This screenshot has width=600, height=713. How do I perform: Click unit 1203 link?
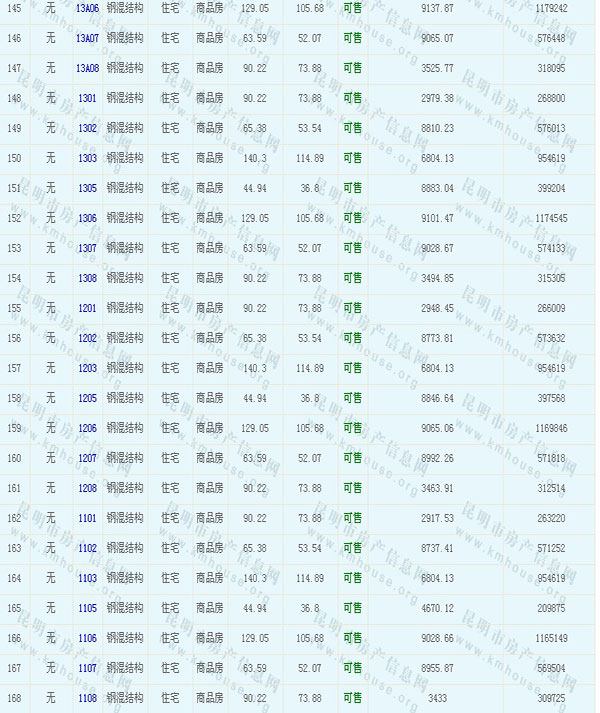point(87,368)
